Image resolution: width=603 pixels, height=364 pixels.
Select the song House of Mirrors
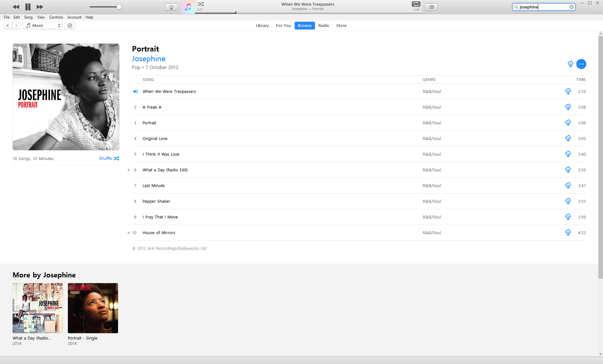[359, 233]
